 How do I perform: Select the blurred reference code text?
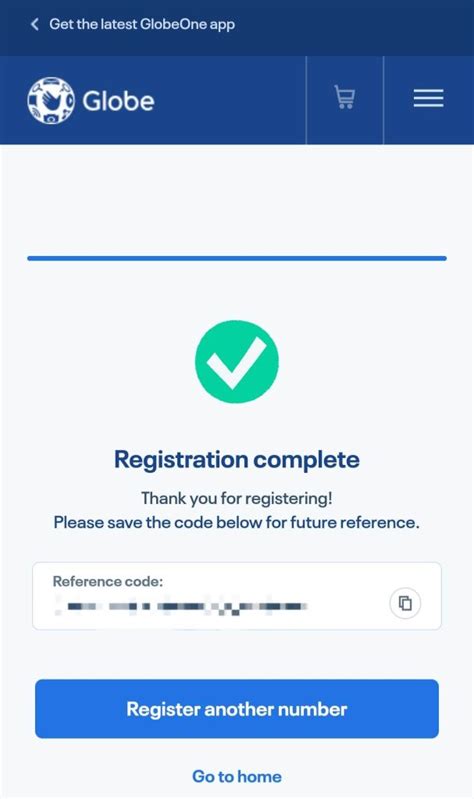[x=181, y=607]
